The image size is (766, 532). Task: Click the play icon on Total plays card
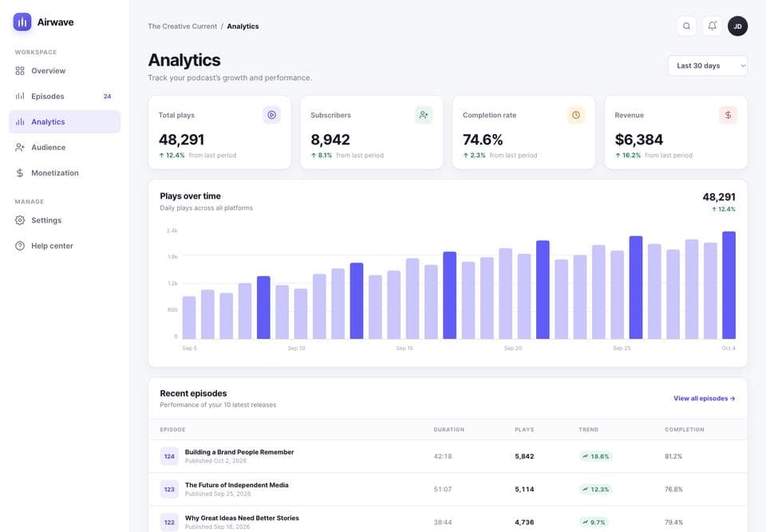coord(271,115)
